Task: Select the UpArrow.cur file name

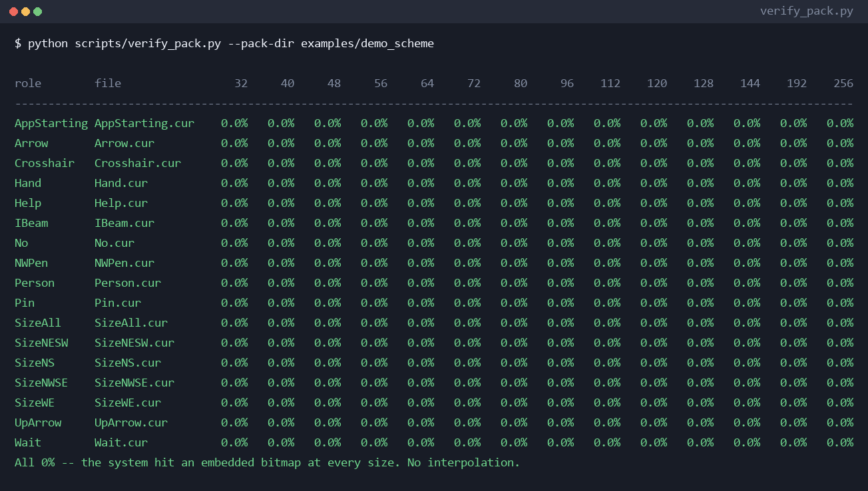Action: tap(131, 422)
